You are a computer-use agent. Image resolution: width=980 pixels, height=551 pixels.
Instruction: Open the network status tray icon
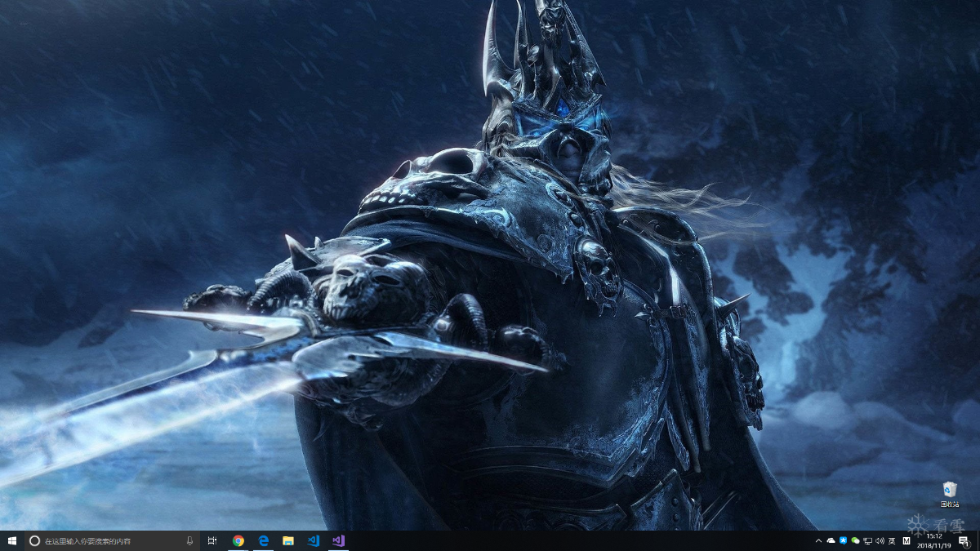867,540
